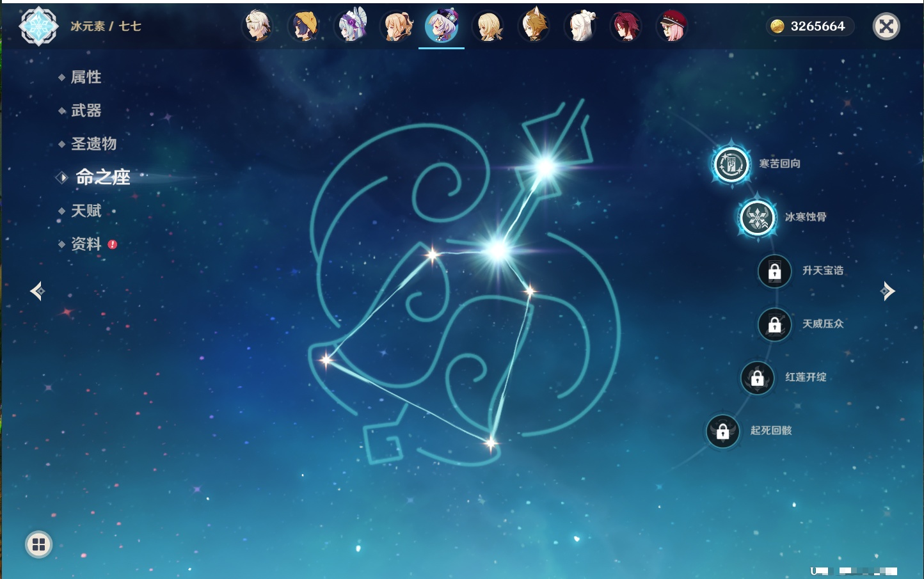Screen dimensions: 924x579
Task: Select the locked 红莲开绽 constellation node
Action: pyautogui.click(x=757, y=377)
